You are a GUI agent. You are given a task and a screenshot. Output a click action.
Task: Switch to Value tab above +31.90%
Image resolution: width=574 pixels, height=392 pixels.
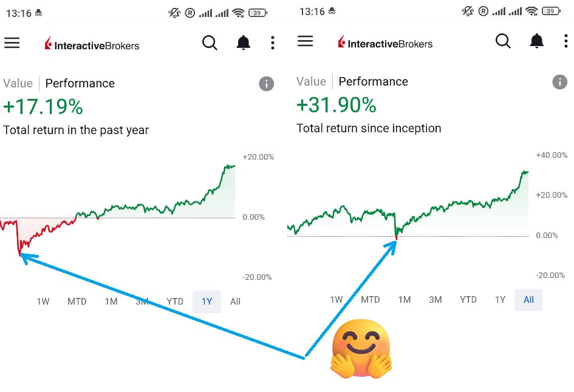(311, 82)
